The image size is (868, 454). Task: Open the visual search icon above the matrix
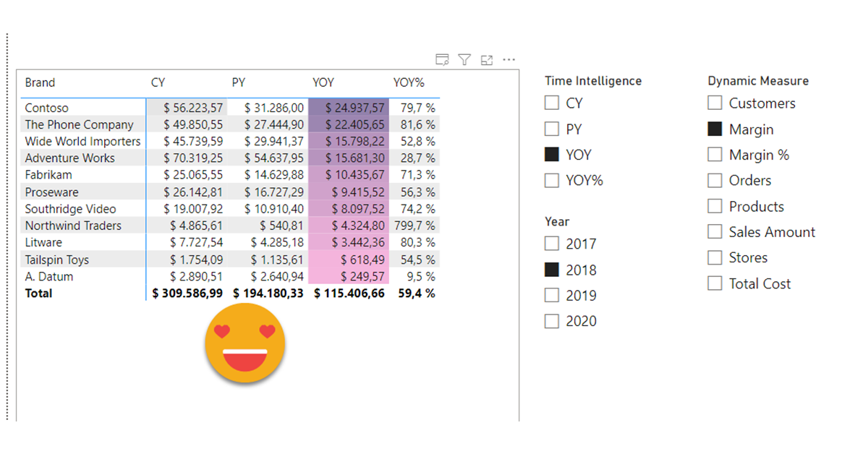[443, 59]
